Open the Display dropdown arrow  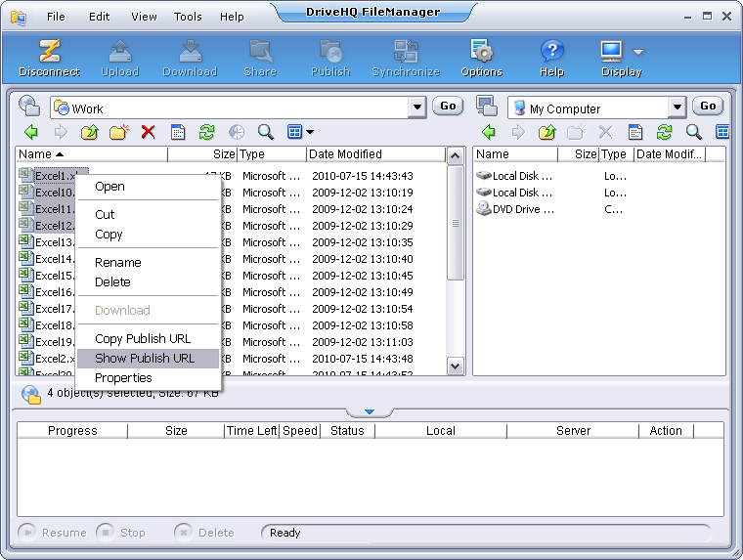click(638, 52)
